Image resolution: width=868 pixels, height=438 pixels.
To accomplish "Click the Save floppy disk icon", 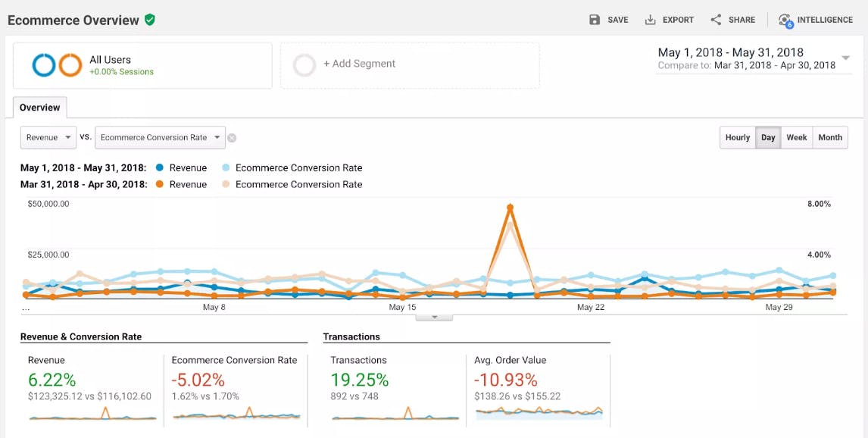I will pyautogui.click(x=595, y=20).
